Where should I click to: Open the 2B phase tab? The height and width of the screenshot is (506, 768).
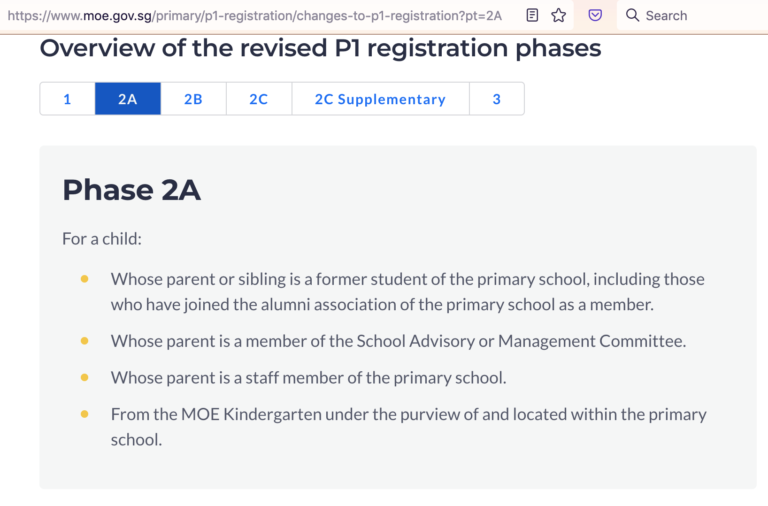(193, 99)
